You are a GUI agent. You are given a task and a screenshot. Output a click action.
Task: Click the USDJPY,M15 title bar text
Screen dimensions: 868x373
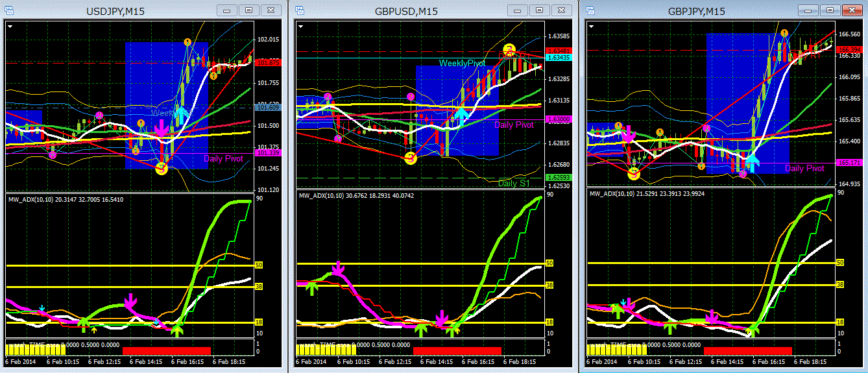(x=116, y=11)
